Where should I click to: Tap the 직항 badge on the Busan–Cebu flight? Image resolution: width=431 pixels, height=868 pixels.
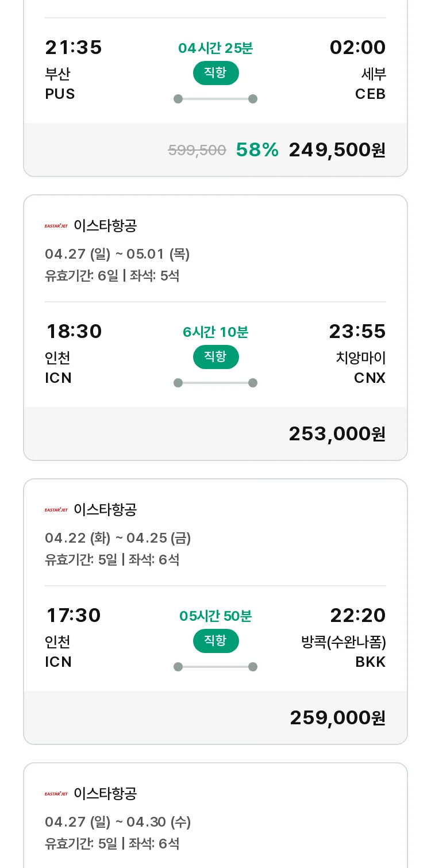pyautogui.click(x=215, y=73)
